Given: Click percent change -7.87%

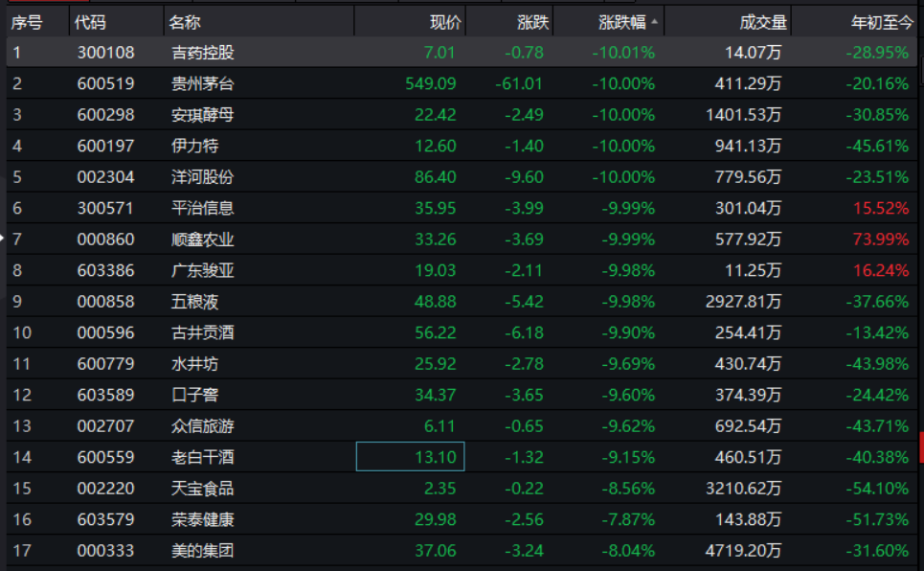Looking at the screenshot, I should (x=628, y=519).
